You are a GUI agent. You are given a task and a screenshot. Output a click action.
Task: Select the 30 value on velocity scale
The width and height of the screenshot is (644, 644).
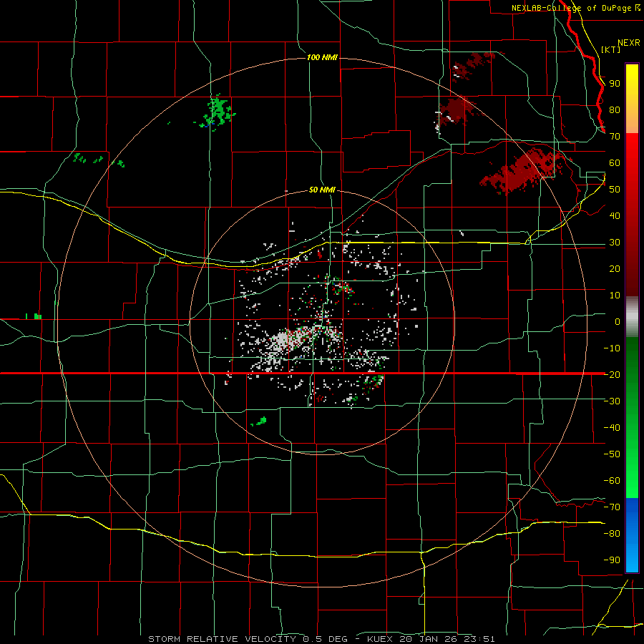point(615,243)
